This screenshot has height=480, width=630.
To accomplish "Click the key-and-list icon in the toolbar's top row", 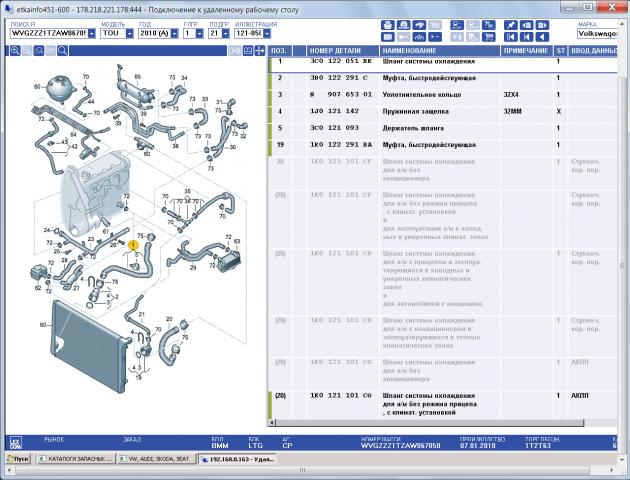I will pyautogui.click(x=457, y=25).
